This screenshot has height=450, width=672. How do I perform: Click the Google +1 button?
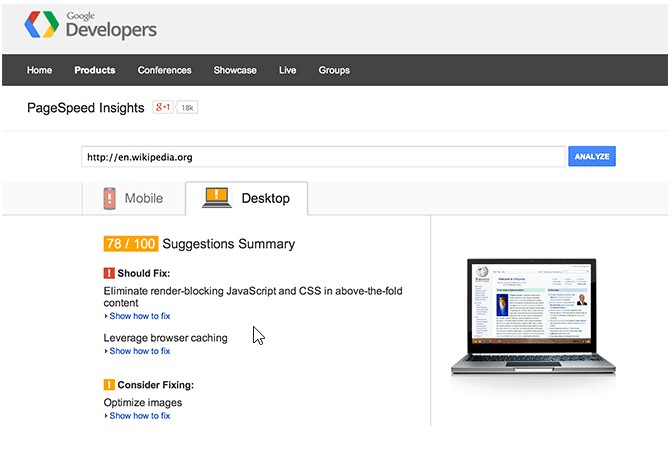pos(163,107)
